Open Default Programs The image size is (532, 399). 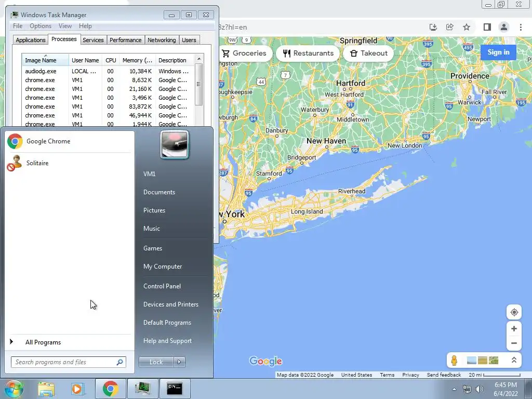click(x=167, y=323)
